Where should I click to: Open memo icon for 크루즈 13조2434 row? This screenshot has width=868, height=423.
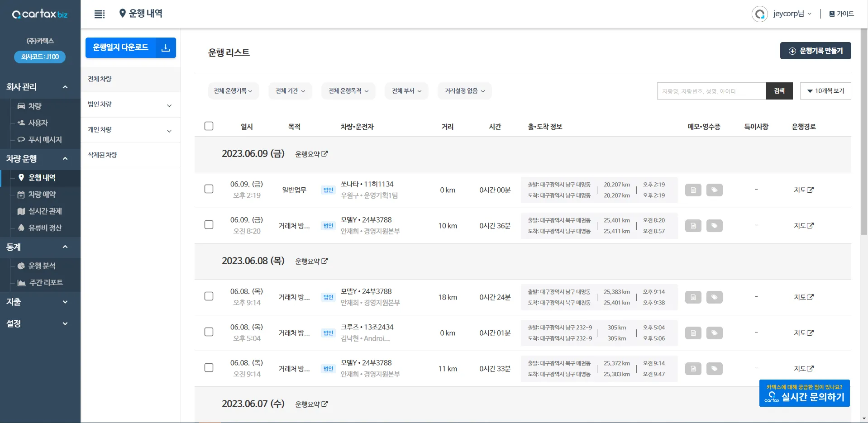pyautogui.click(x=693, y=333)
